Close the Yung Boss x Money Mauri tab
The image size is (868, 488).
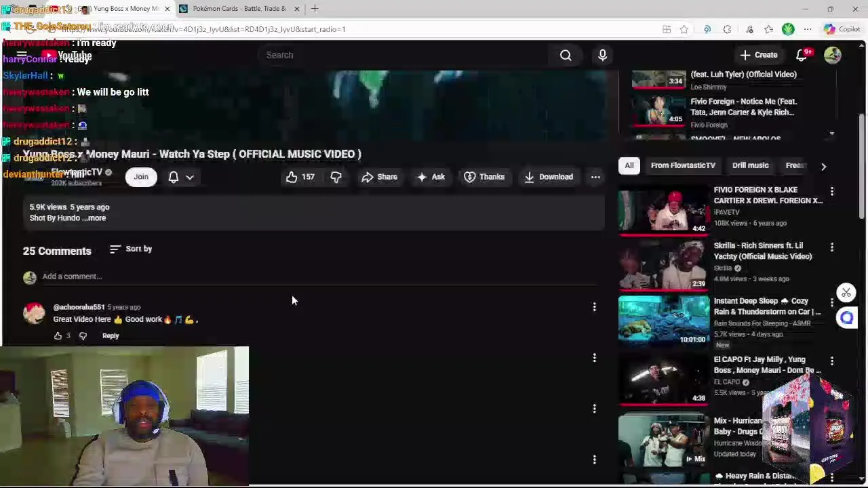click(x=167, y=9)
